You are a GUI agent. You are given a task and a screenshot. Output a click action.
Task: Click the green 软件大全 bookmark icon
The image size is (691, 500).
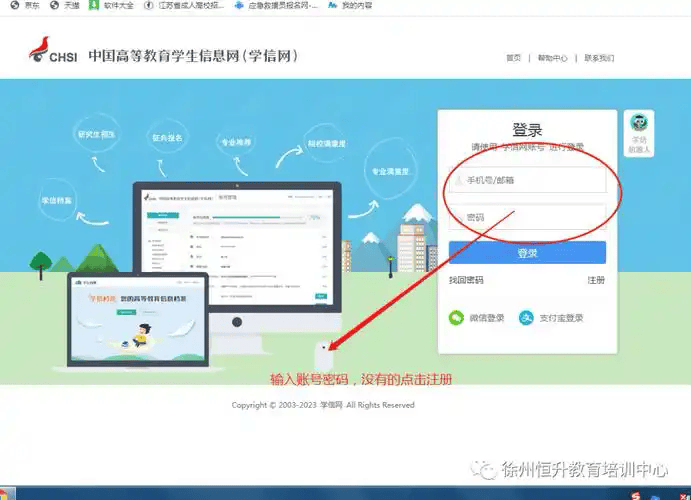pos(93,5)
